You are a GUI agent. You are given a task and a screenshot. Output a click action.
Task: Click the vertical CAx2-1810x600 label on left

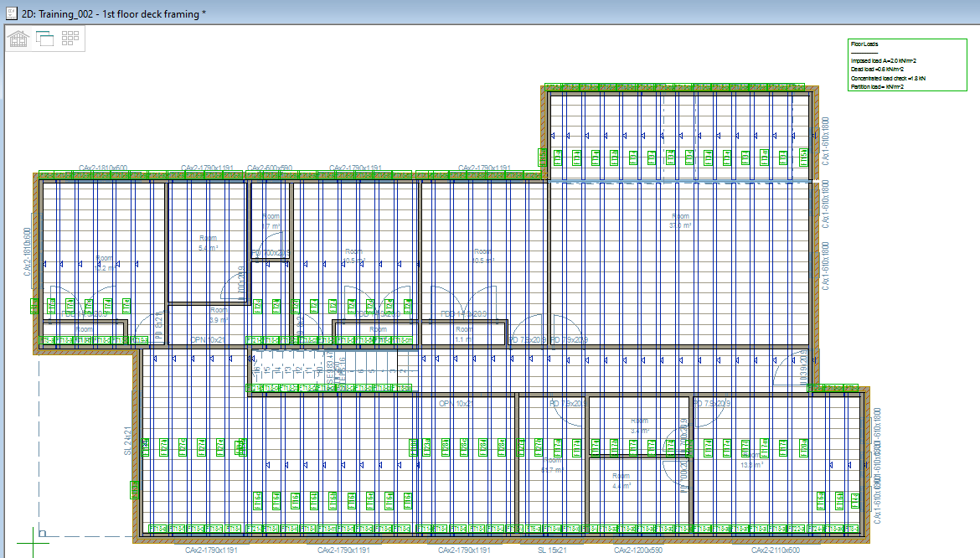coord(28,251)
